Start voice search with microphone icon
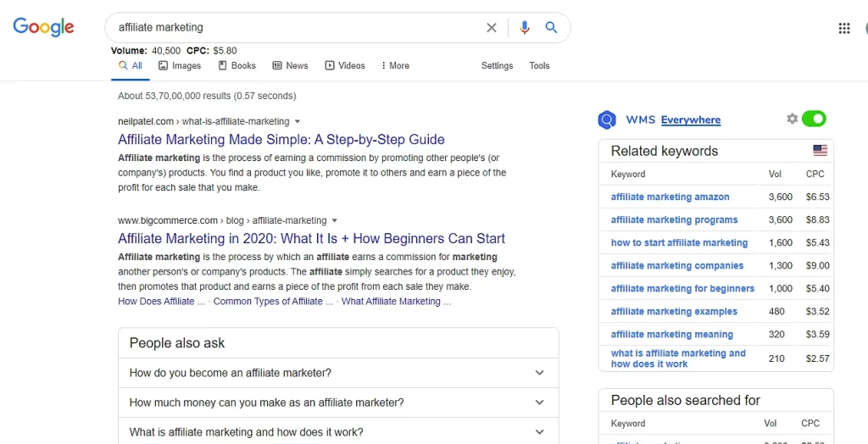Viewport: 868px width, 444px height. tap(524, 28)
